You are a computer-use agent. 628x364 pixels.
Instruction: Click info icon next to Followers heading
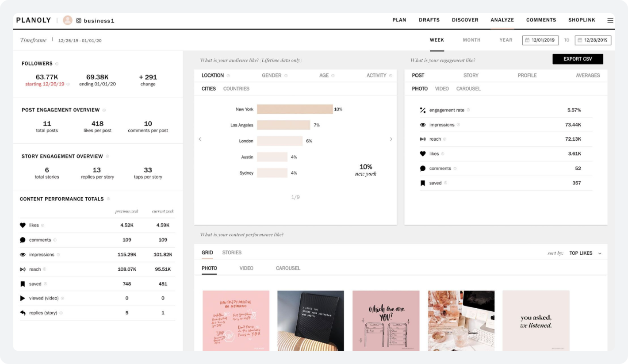[x=57, y=64]
